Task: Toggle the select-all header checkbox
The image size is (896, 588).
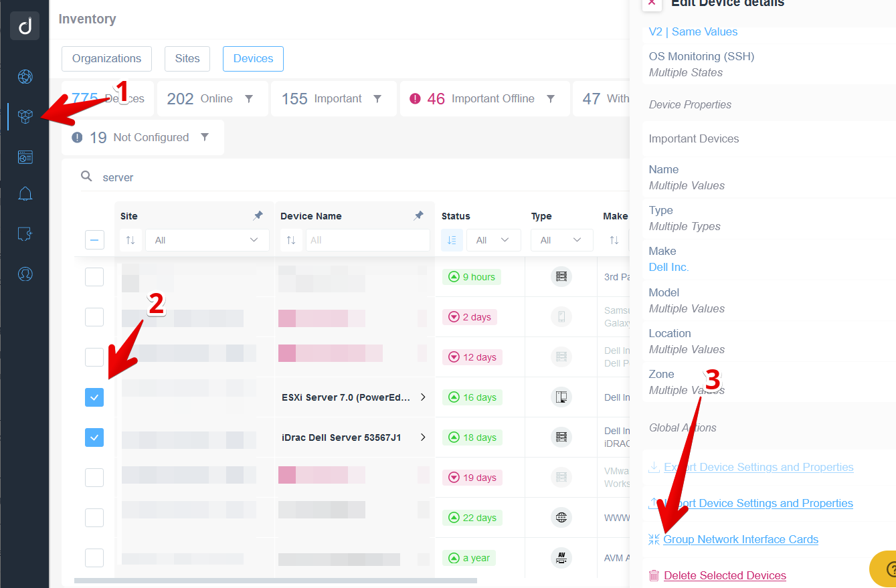Action: pyautogui.click(x=94, y=240)
